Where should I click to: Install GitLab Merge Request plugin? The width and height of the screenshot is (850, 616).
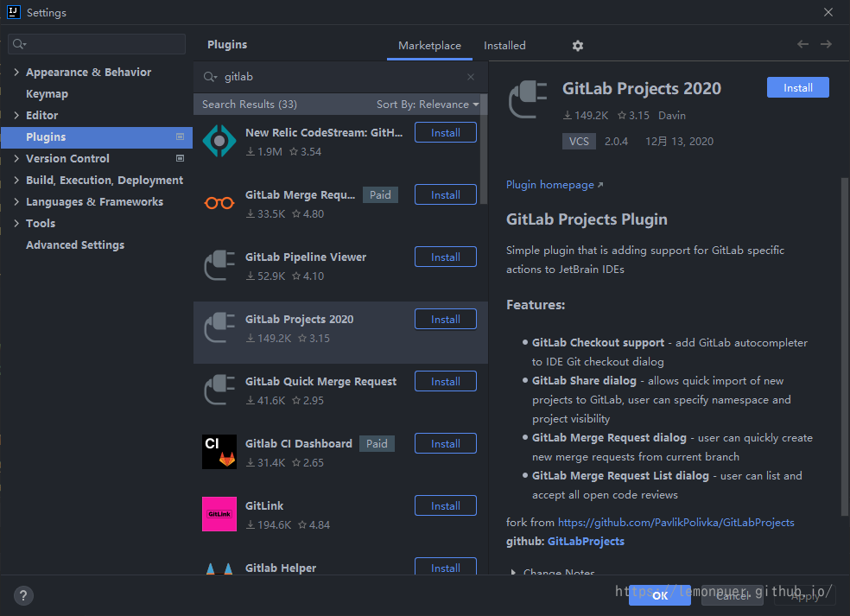[x=446, y=194]
